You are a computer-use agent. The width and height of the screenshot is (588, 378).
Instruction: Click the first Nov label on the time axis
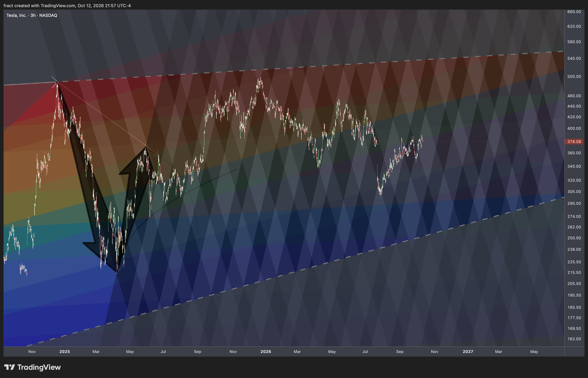point(32,352)
